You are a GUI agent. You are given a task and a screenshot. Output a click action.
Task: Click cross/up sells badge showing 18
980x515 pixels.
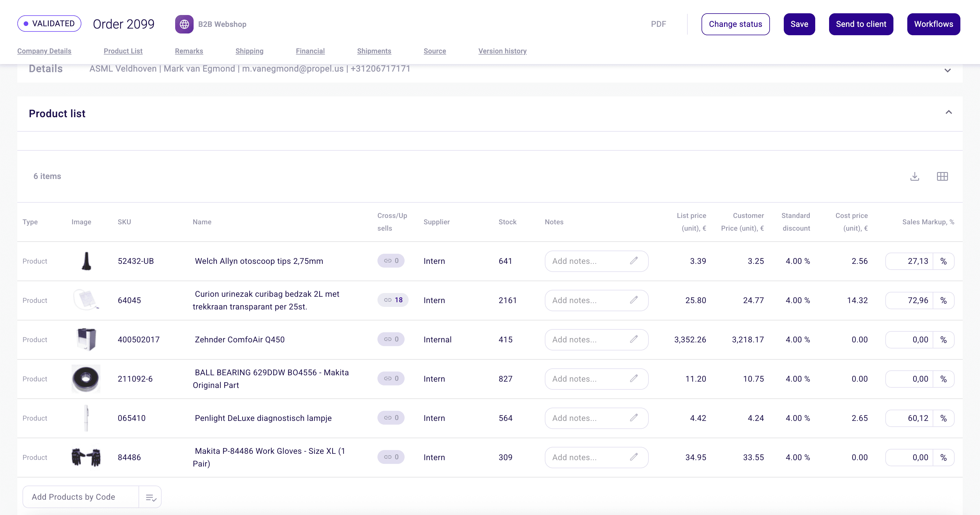coord(393,300)
